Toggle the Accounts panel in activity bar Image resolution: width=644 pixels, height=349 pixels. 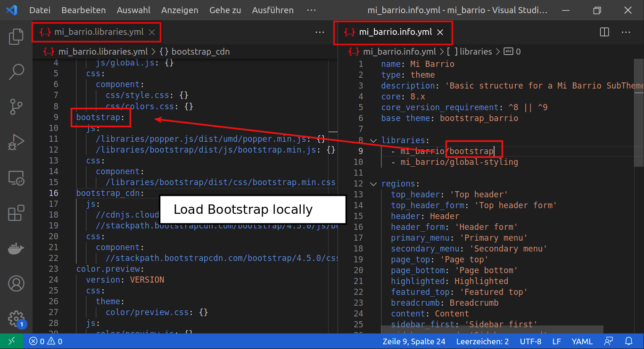coord(16,284)
